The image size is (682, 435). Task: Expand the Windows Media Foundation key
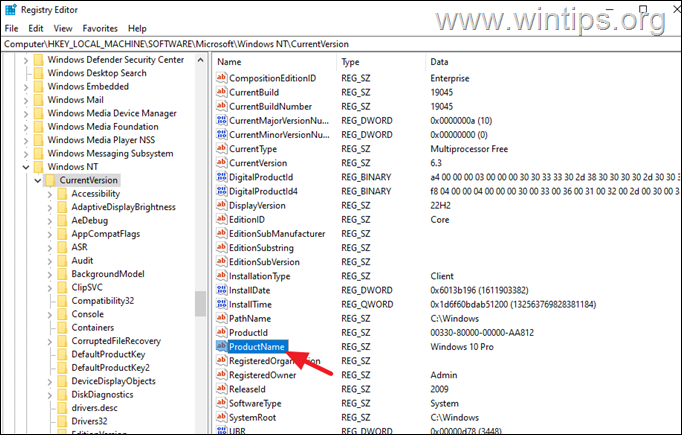pyautogui.click(x=26, y=127)
